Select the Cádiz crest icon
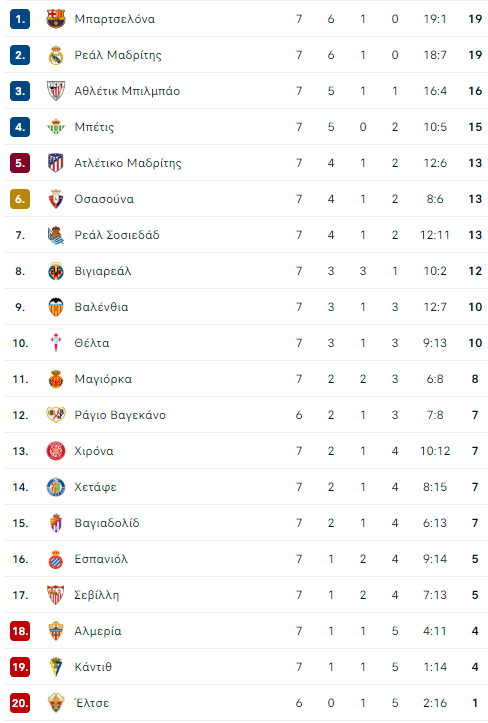Screen dimensions: 488x723 pos(56,667)
